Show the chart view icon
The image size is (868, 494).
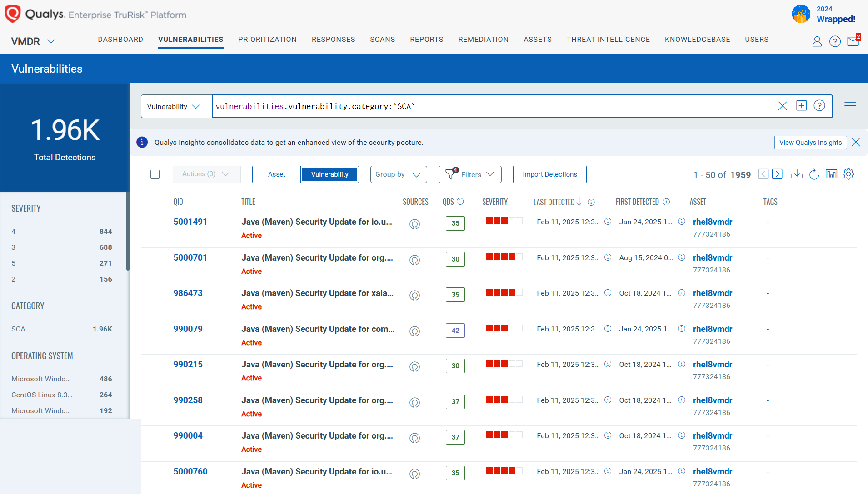pos(831,174)
